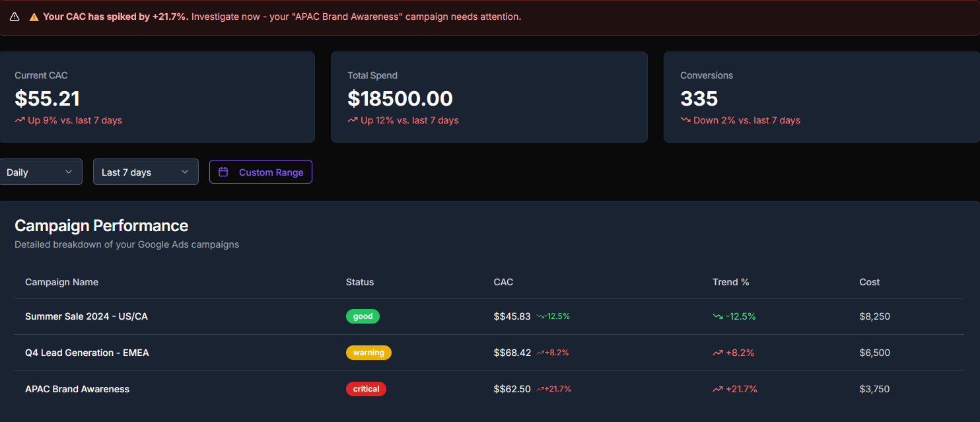The width and height of the screenshot is (980, 422).
Task: Click the upward trend arrow under Total Spend
Action: pos(353,120)
